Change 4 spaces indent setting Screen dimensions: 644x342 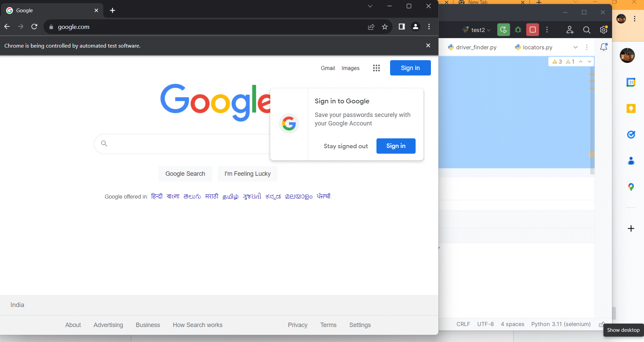pos(512,324)
